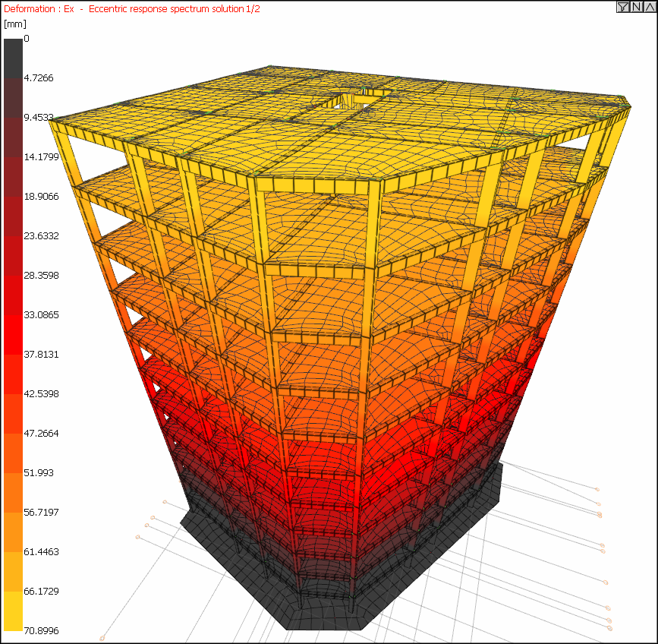Select the yellow bottom legend swatch
This screenshot has width=658, height=644.
[13, 611]
